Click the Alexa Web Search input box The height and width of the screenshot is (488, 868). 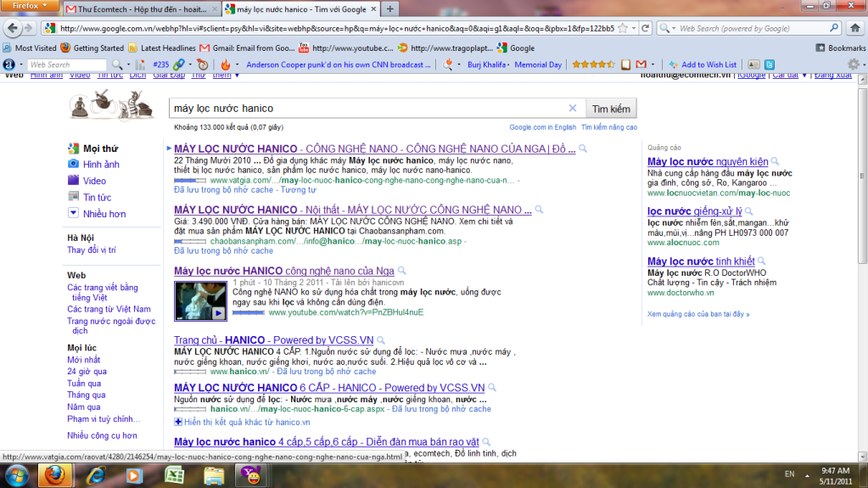(x=66, y=65)
